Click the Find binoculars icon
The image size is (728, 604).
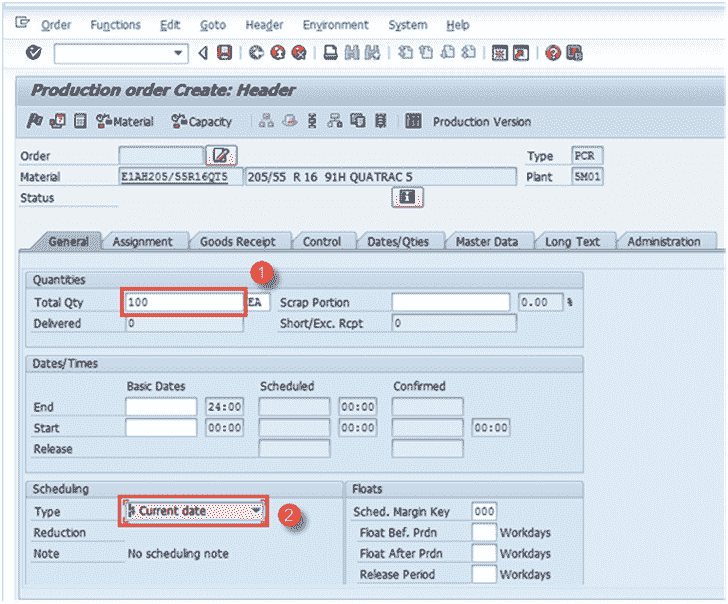click(x=352, y=53)
